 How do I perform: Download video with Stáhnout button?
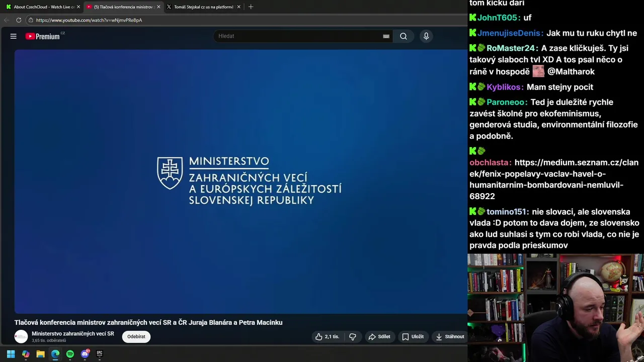450,337
